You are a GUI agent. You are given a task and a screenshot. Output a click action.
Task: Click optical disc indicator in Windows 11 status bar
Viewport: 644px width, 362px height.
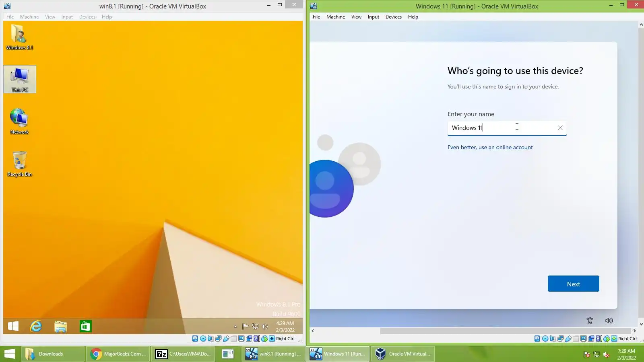pos(545,339)
